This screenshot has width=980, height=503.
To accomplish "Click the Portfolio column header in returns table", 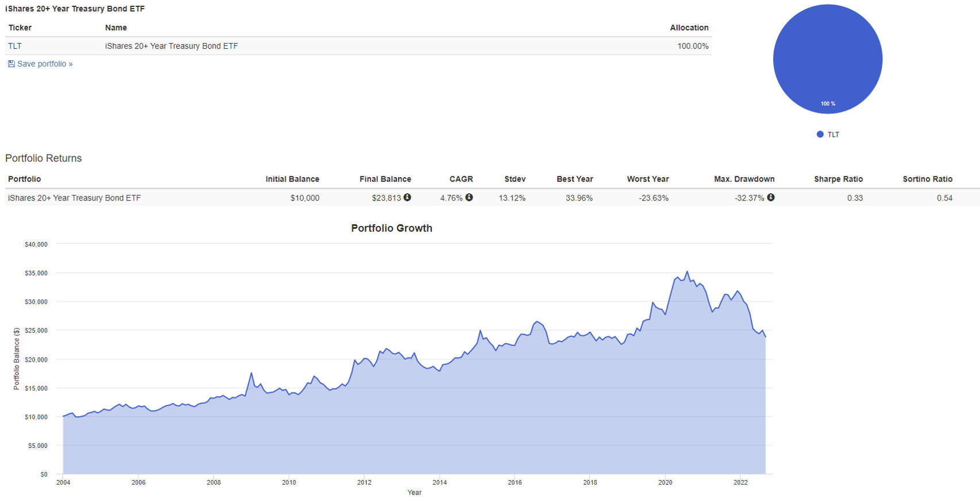I will (24, 179).
